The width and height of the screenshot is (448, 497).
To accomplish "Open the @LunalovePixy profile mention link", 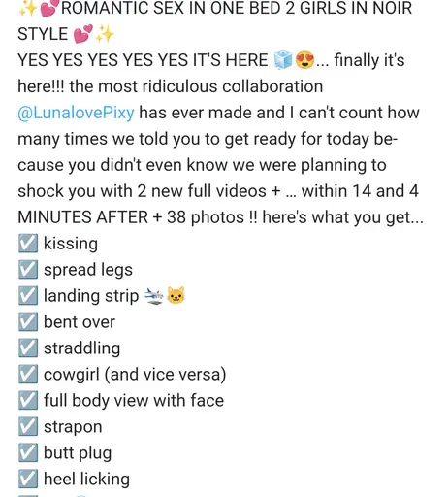I will [x=76, y=113].
